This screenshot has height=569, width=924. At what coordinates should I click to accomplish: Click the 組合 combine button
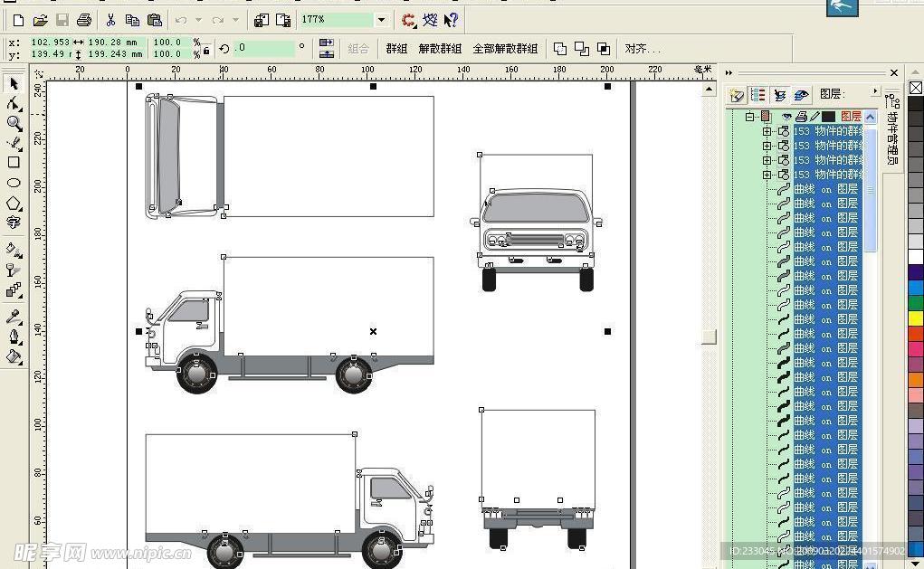click(358, 49)
